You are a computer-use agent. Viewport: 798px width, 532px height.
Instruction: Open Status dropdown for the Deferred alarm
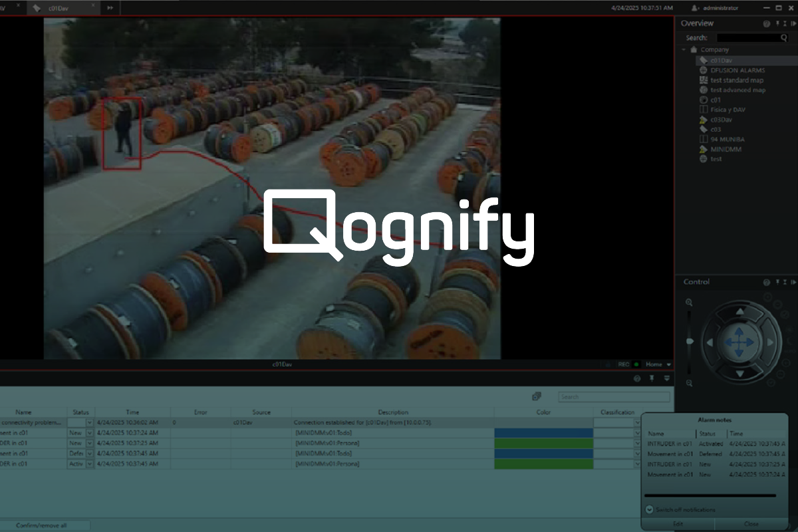pyautogui.click(x=90, y=454)
